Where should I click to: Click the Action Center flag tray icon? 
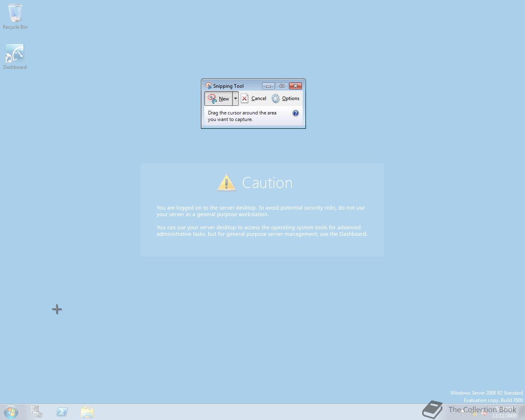(463, 412)
